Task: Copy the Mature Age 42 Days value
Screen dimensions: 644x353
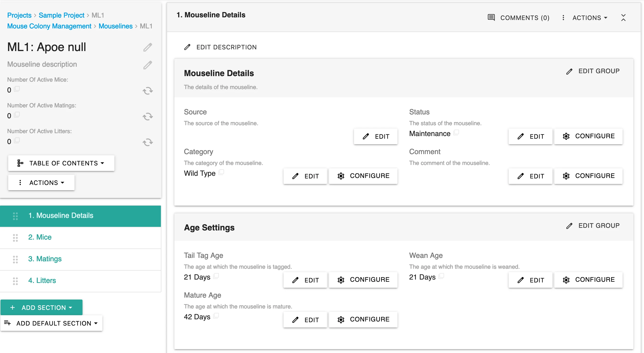Action: (x=216, y=315)
